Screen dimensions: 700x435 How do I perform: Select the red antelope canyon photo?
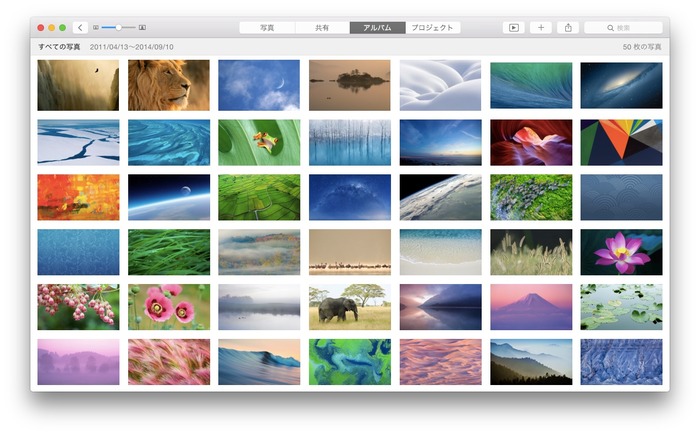coord(531,142)
